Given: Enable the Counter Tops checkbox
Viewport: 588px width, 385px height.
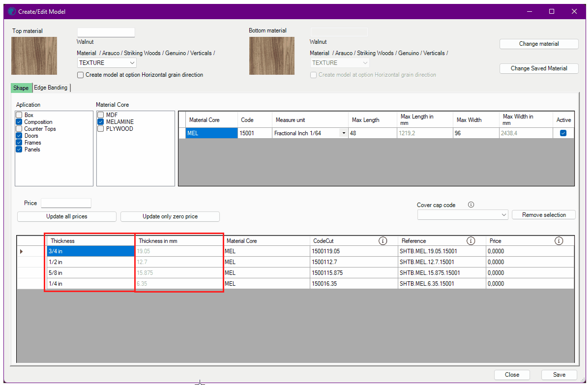Looking at the screenshot, I should (19, 129).
